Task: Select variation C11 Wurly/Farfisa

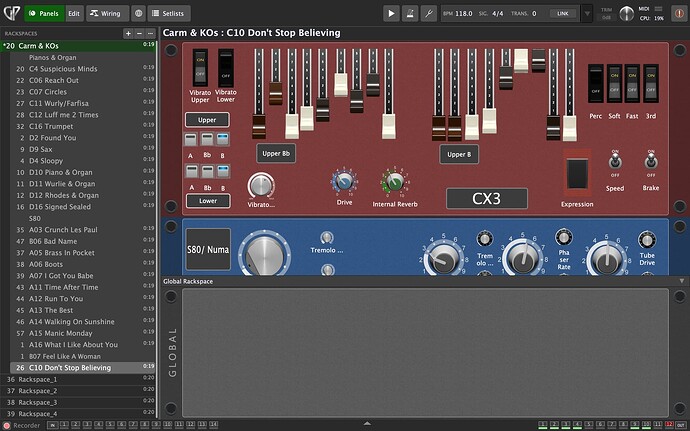Action: [83, 103]
